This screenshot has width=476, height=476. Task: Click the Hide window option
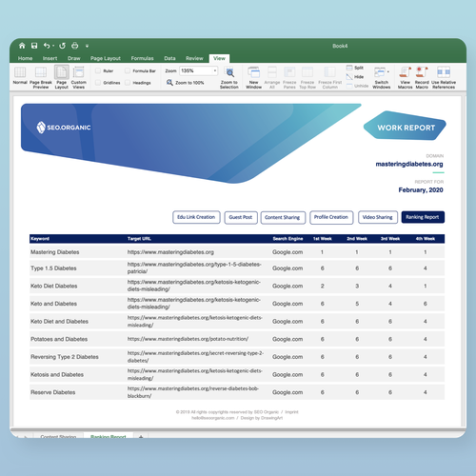(355, 77)
